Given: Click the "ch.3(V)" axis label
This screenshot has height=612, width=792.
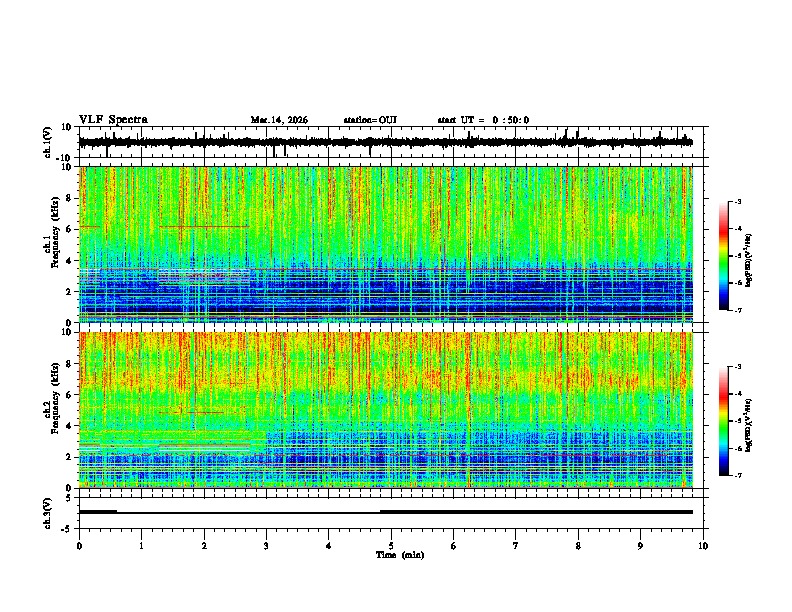Looking at the screenshot, I should [x=48, y=514].
